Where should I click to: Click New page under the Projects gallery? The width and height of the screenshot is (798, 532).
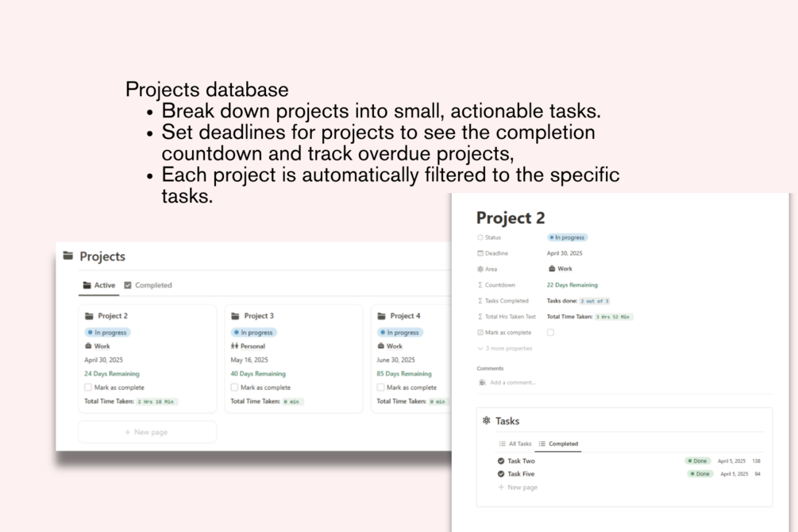[x=147, y=432]
